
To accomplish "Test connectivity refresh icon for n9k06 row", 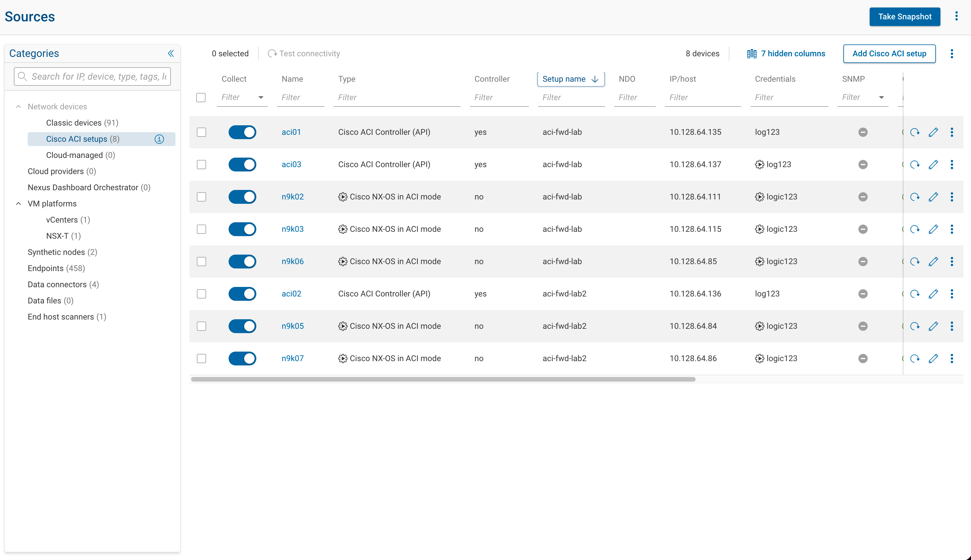I will pos(915,262).
